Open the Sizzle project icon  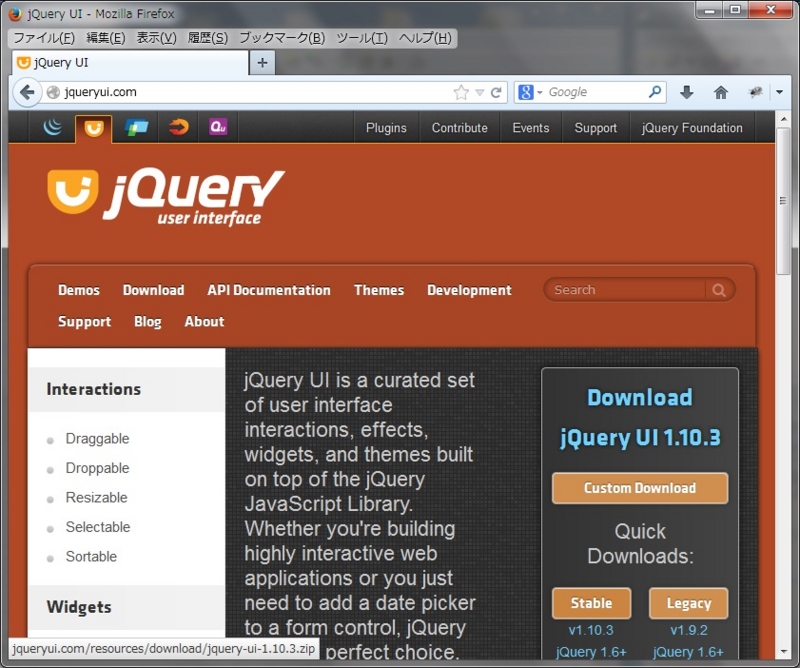pos(179,127)
